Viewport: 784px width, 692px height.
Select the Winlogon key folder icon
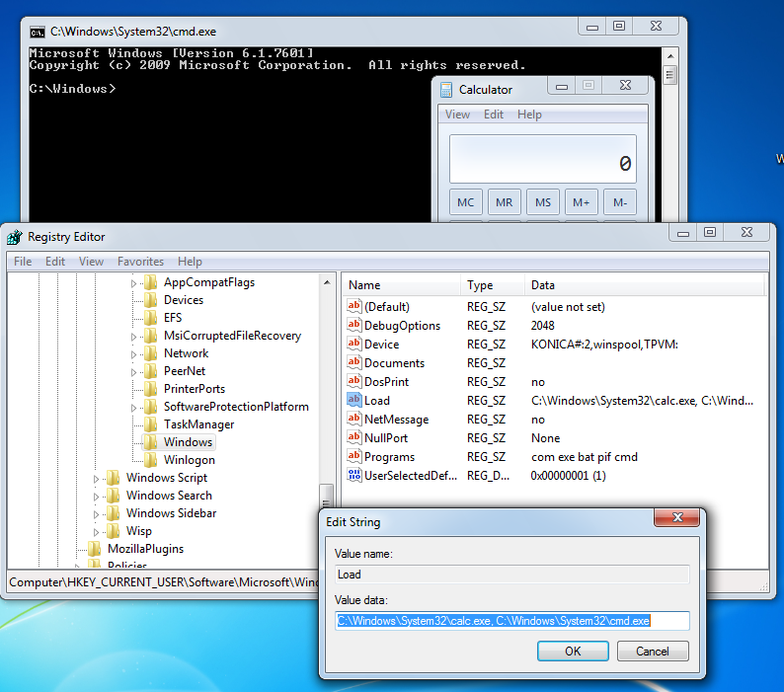(x=150, y=460)
